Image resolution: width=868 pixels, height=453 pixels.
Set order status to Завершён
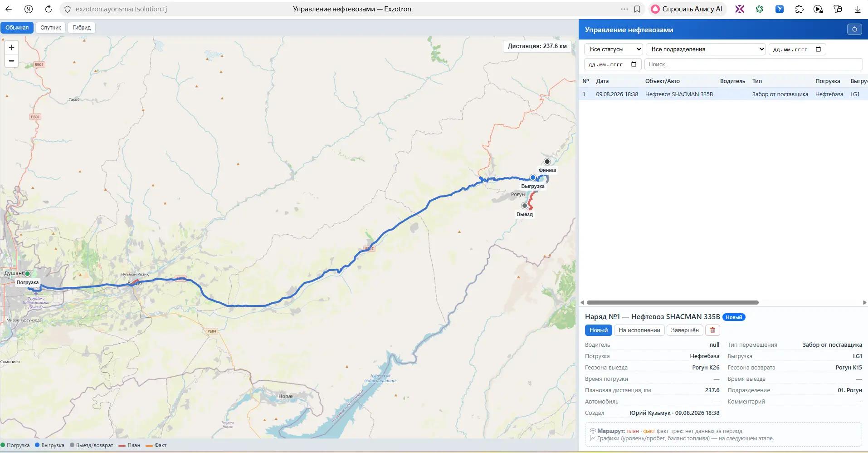point(685,330)
